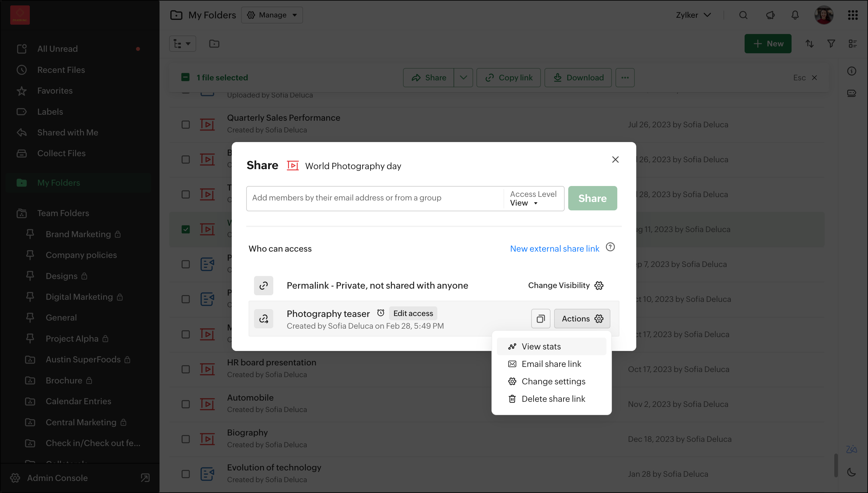
Task: Select the Automobile file checkbox
Action: (185, 404)
